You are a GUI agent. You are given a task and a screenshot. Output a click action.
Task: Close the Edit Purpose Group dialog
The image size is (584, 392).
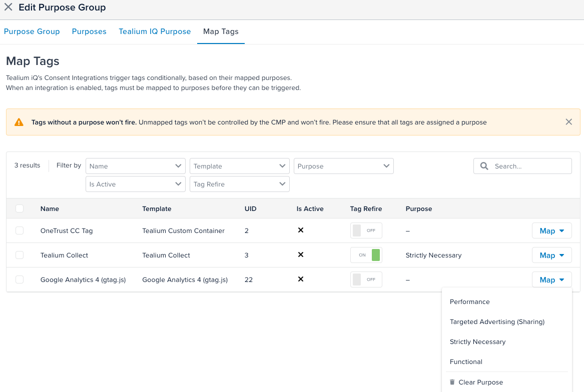coord(8,7)
